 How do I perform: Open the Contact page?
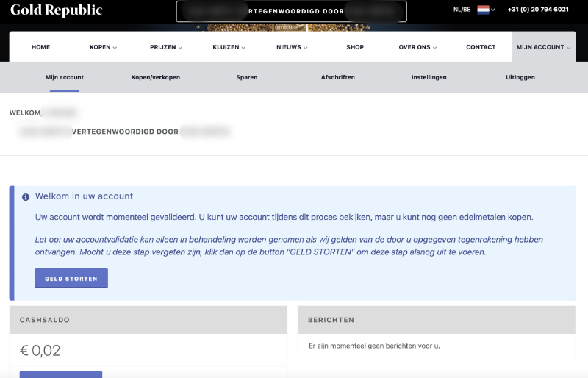(481, 47)
